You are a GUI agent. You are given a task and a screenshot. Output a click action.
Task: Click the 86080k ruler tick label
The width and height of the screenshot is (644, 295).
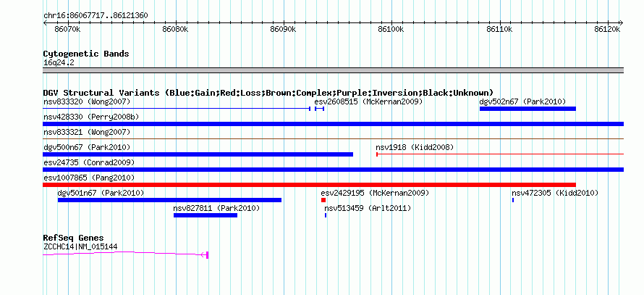point(175,30)
